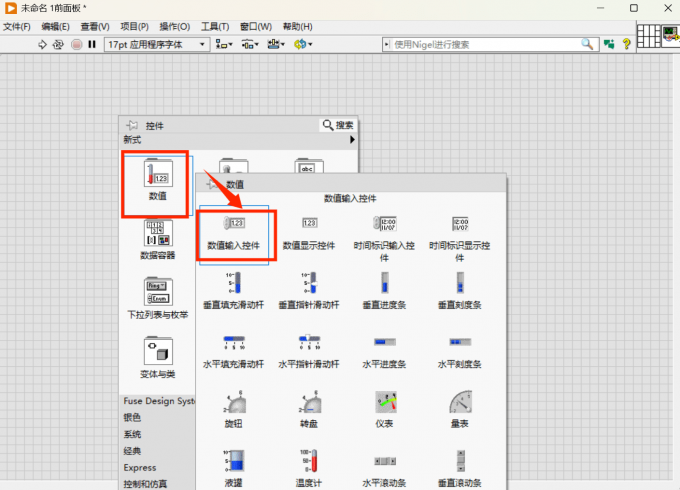Expand the 银色 palette category
The image size is (680, 490).
click(x=132, y=417)
